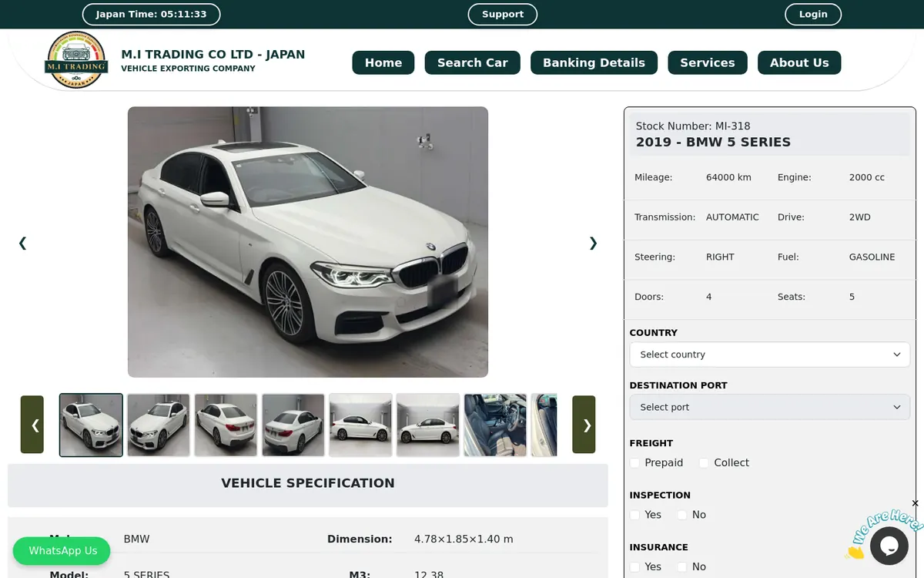Check the Collect freight option
This screenshot has height=578, width=924.
[704, 462]
